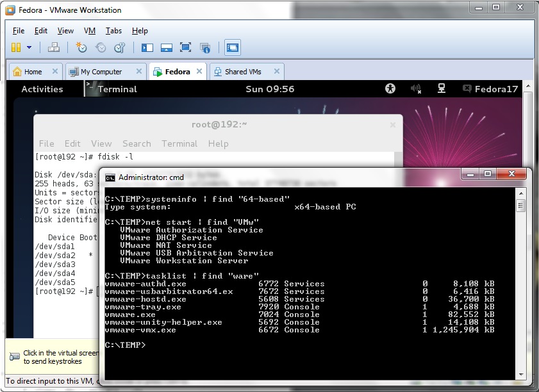Image resolution: width=539 pixels, height=392 pixels.
Task: Take a snapshot of the VM
Action: tap(81, 47)
